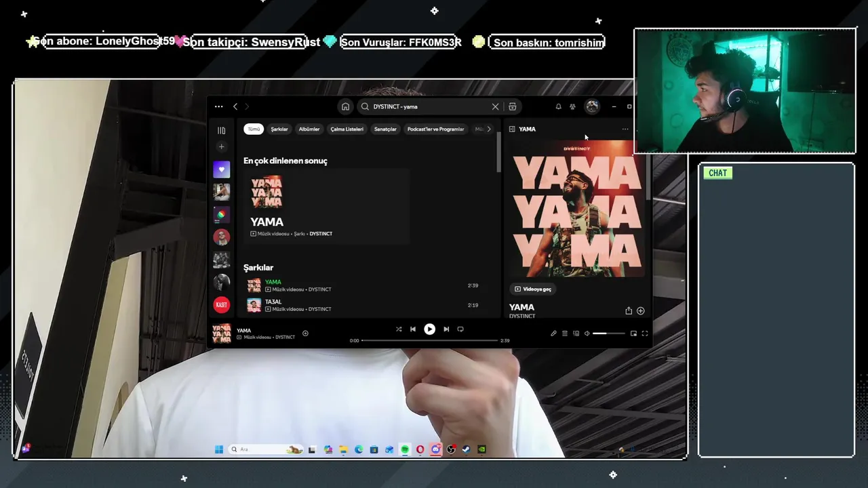868x488 pixels.
Task: Select the Şarkılar filter chip
Action: pos(279,129)
